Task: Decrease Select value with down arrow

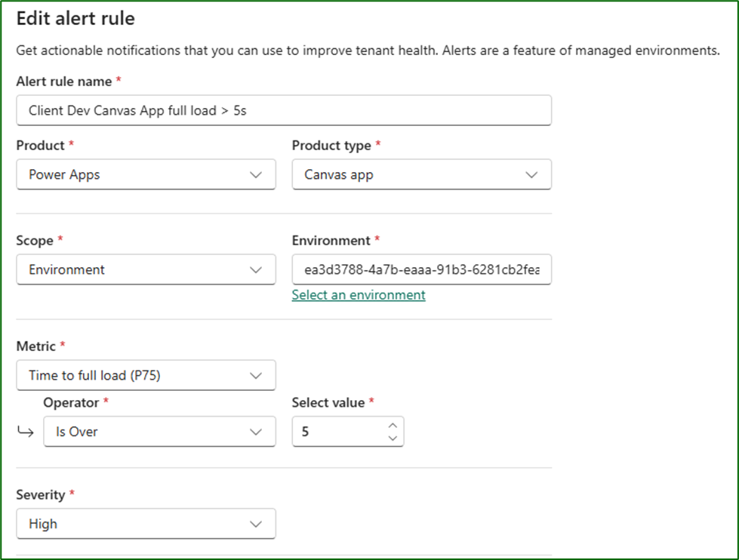Action: click(x=392, y=438)
